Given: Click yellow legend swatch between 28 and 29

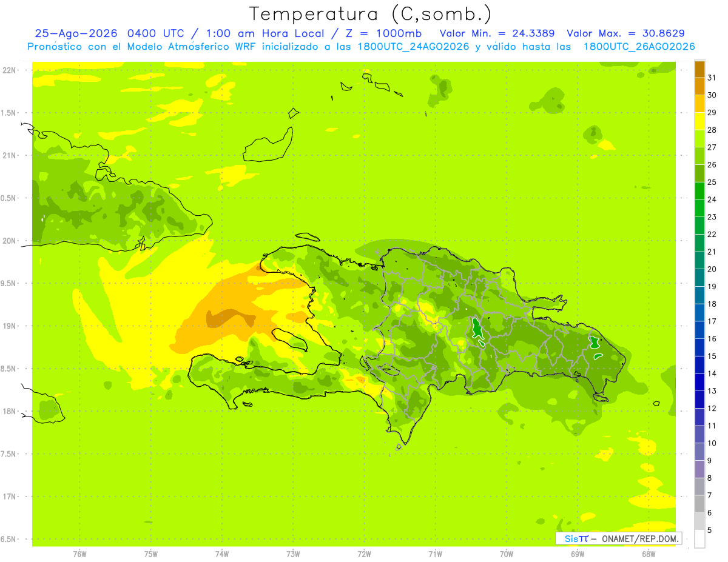Looking at the screenshot, I should 699,121.
